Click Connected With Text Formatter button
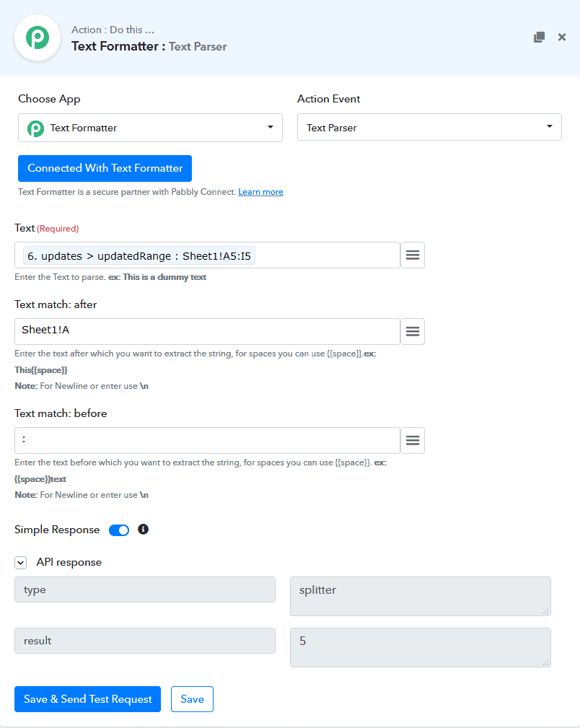Screen dimensions: 580x728 pyautogui.click(x=105, y=168)
